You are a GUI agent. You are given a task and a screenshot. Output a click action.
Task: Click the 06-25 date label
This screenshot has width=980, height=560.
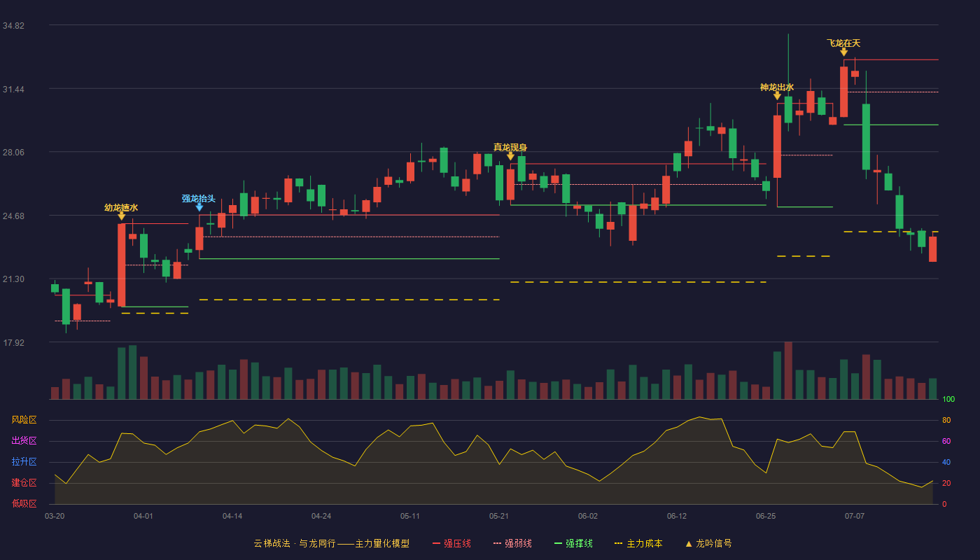(x=766, y=516)
